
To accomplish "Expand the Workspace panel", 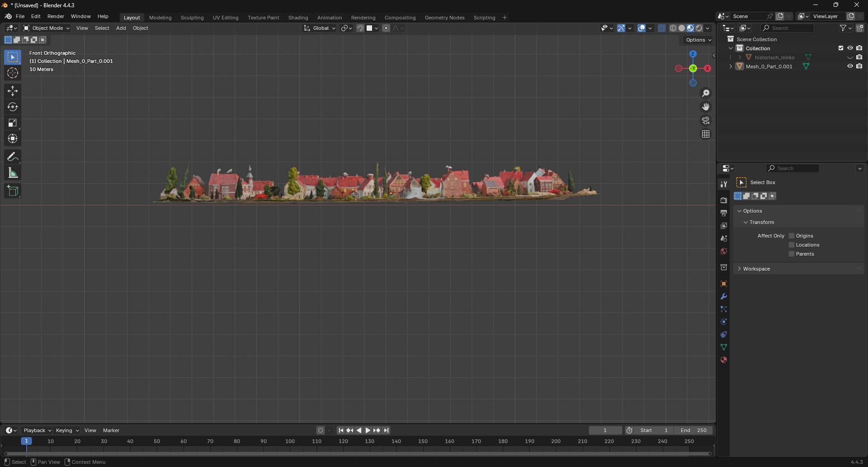I will coord(756,269).
